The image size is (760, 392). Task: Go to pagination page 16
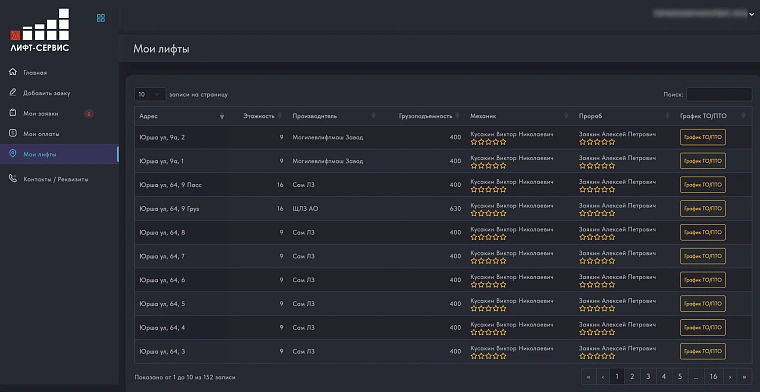(713, 376)
